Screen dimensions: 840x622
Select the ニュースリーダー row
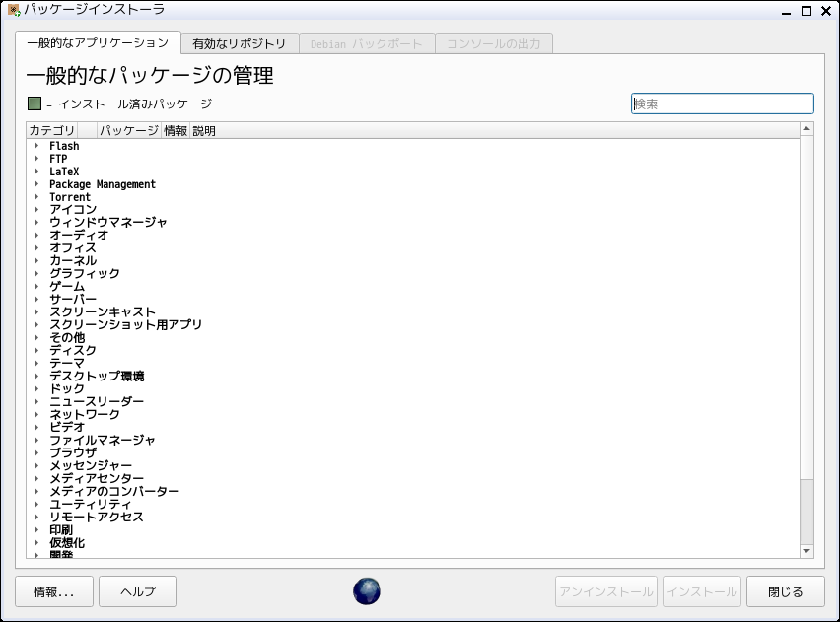click(x=413, y=402)
